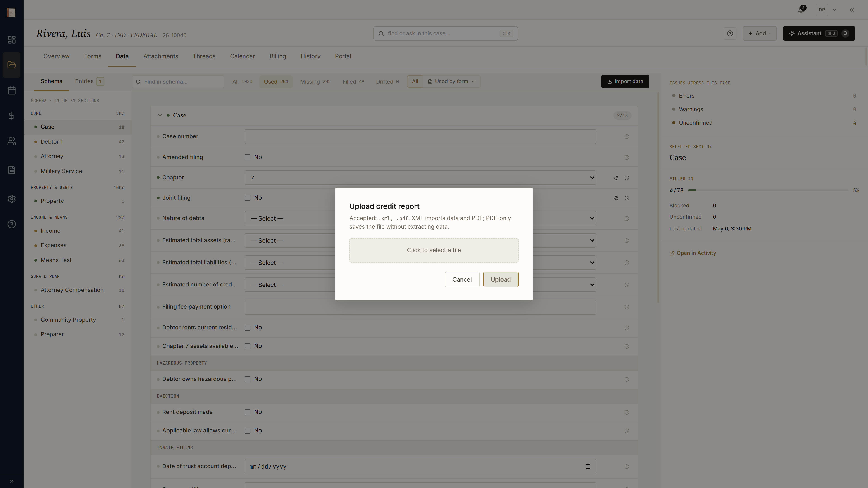Select Attorney Compensation in schema list
Image resolution: width=868 pixels, height=488 pixels.
[x=78, y=290]
